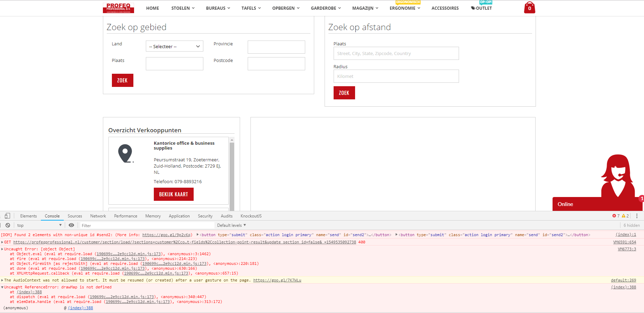The image size is (644, 313).
Task: Expand the Uncaught ReferenceError stack trace
Action: click(x=3, y=287)
